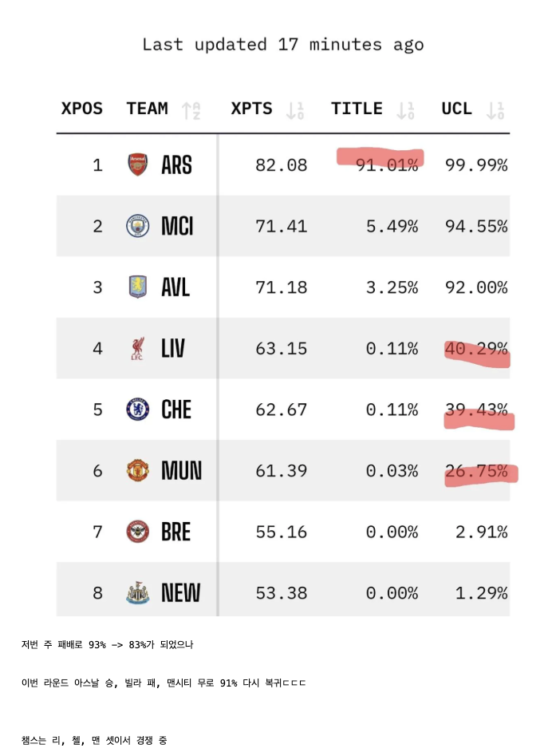Click the Brentford club crest icon
Image resolution: width=544 pixels, height=756 pixels.
[x=138, y=532]
